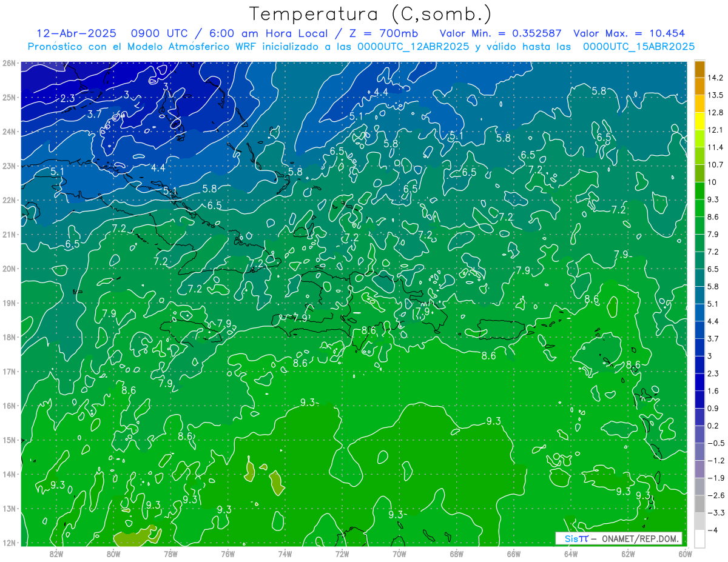Click the '70W' longitude axis label
This screenshot has width=728, height=562.
tap(399, 553)
